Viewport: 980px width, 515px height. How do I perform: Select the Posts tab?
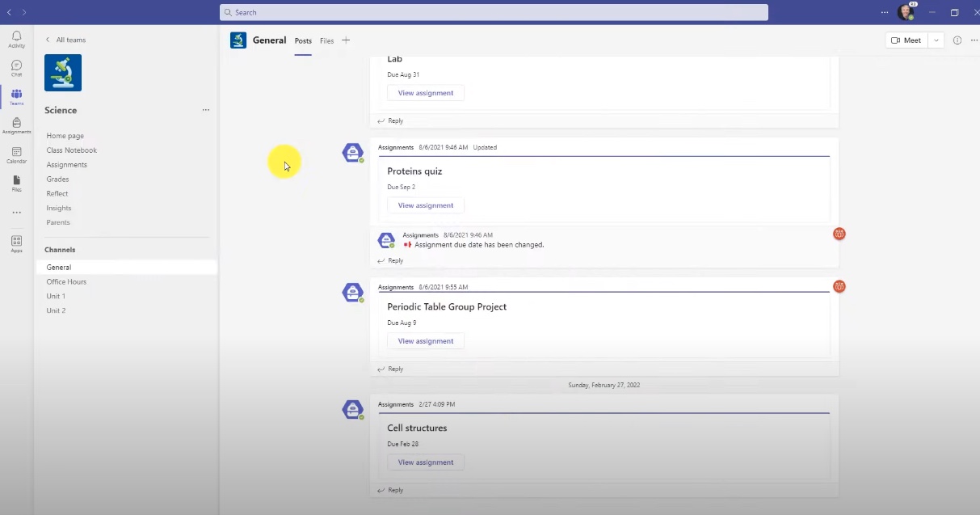[x=303, y=41]
